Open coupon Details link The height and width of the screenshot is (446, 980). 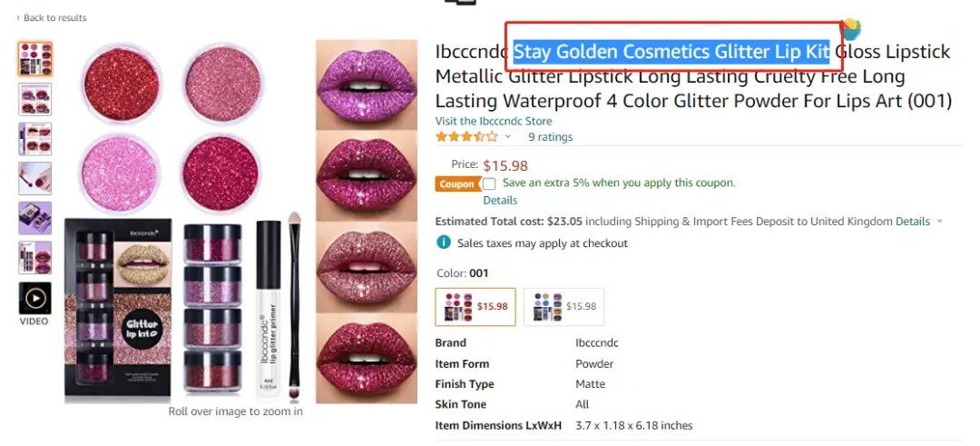click(x=500, y=200)
